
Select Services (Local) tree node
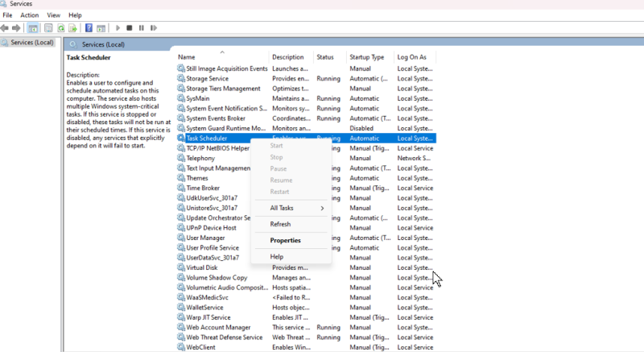click(32, 43)
